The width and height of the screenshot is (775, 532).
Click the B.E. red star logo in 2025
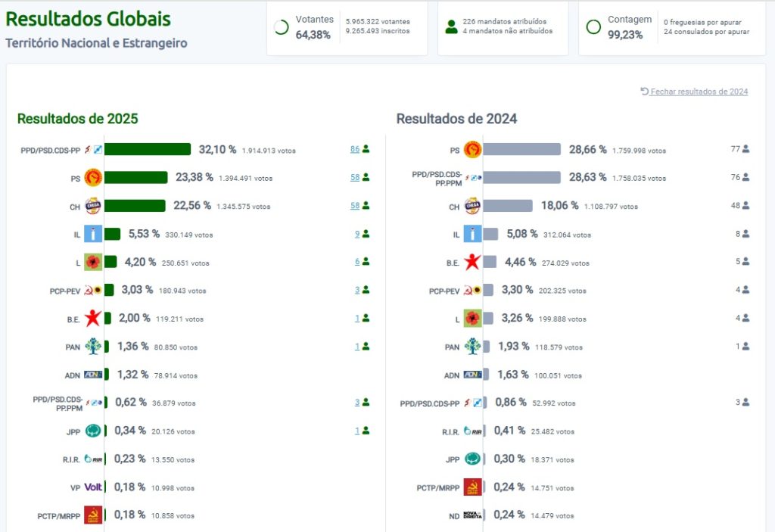(x=93, y=319)
